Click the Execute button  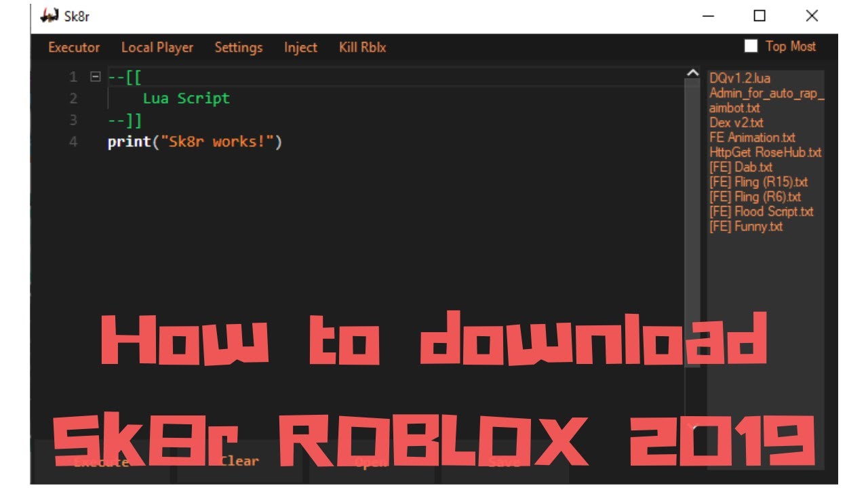pos(101,462)
